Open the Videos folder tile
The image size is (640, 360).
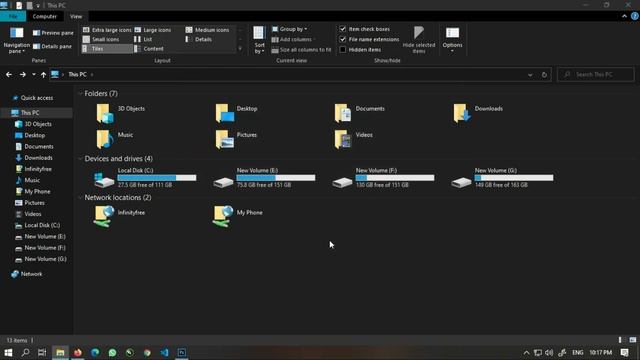coord(353,139)
